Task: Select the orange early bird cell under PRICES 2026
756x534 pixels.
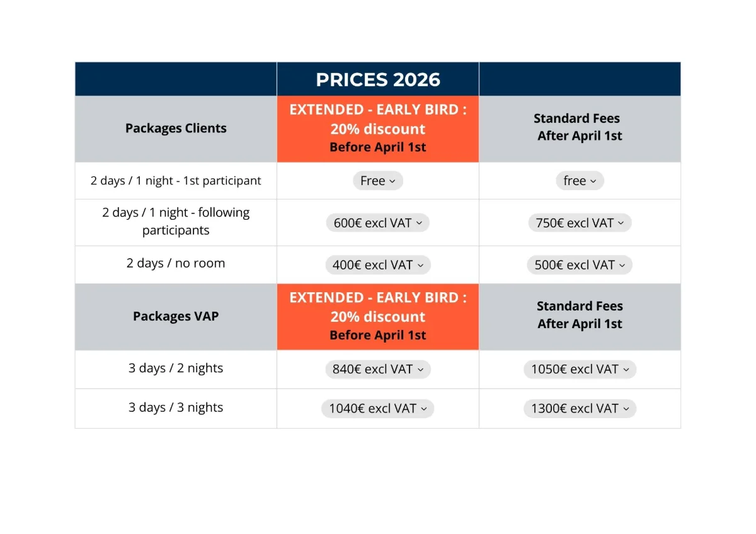Action: click(378, 129)
